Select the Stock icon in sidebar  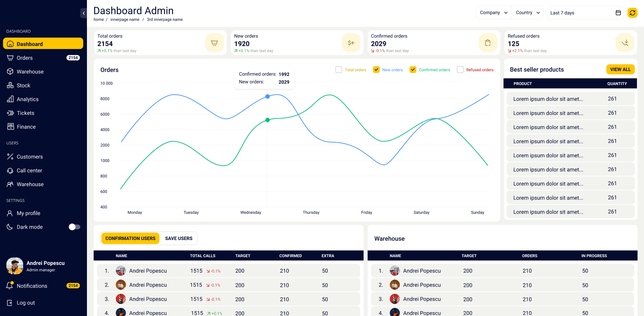coord(10,85)
